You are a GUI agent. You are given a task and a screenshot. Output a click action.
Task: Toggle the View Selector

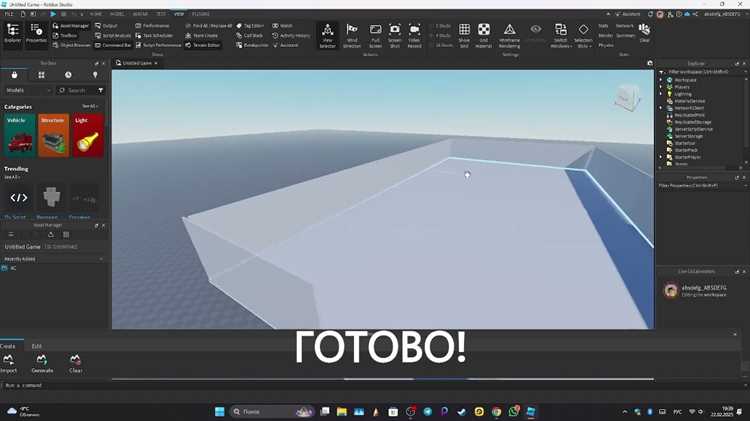(328, 35)
